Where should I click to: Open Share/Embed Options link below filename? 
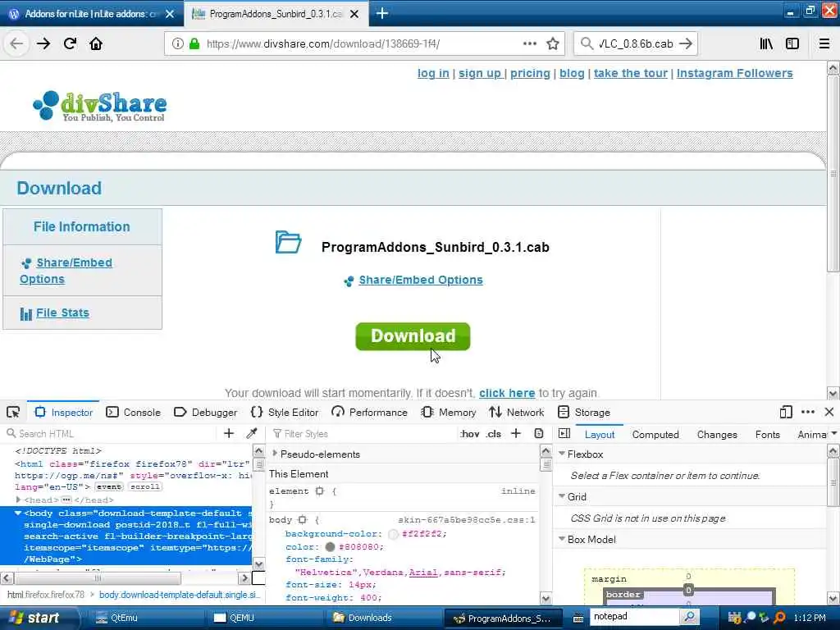[x=421, y=281]
